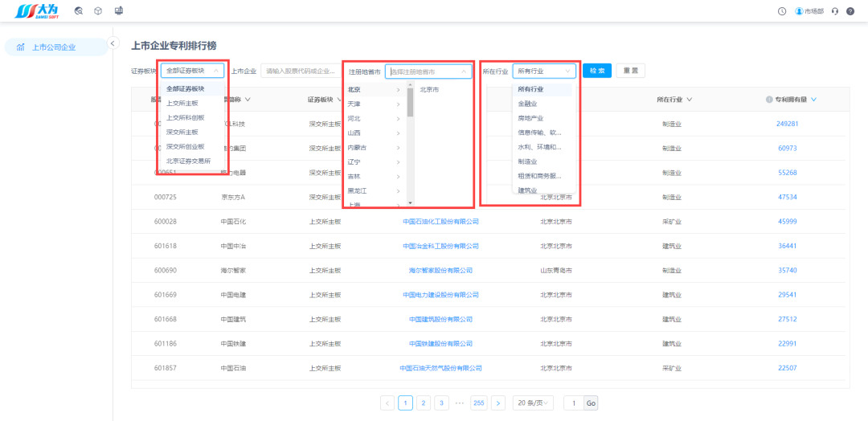This screenshot has height=421, width=868.
Task: Expand 河北 in the province list
Action: [x=375, y=118]
